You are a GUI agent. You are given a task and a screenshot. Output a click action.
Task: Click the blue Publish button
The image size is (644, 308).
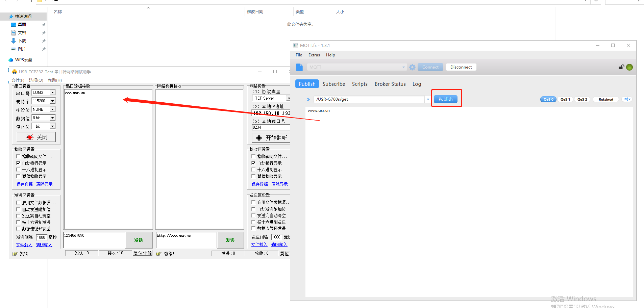(445, 99)
